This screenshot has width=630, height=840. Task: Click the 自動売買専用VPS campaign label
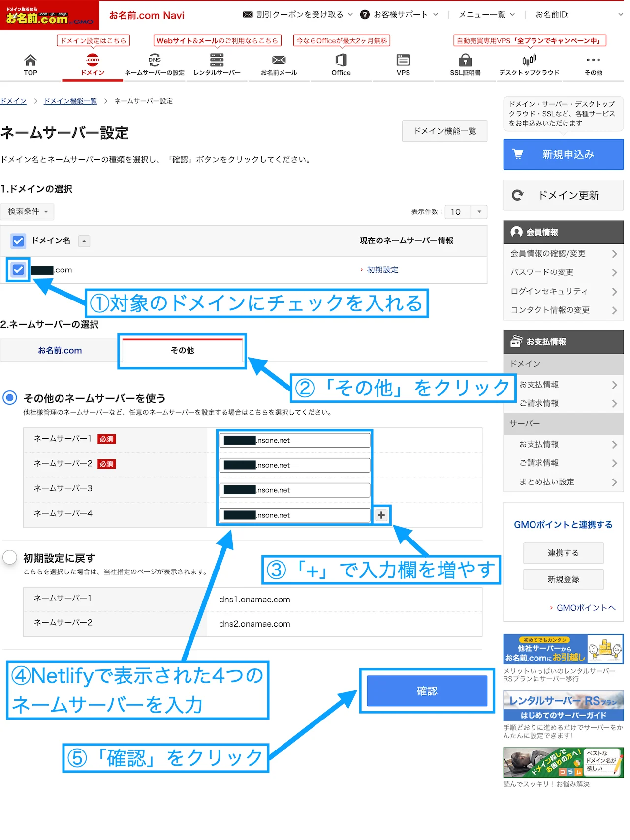pyautogui.click(x=530, y=41)
